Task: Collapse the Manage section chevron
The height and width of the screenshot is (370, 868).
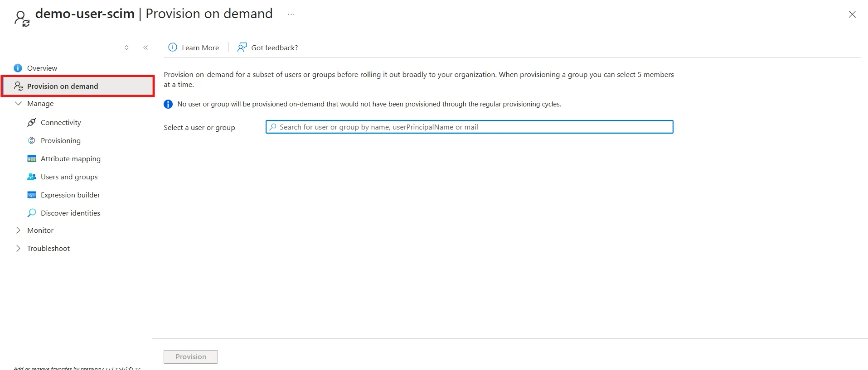Action: pos(18,103)
